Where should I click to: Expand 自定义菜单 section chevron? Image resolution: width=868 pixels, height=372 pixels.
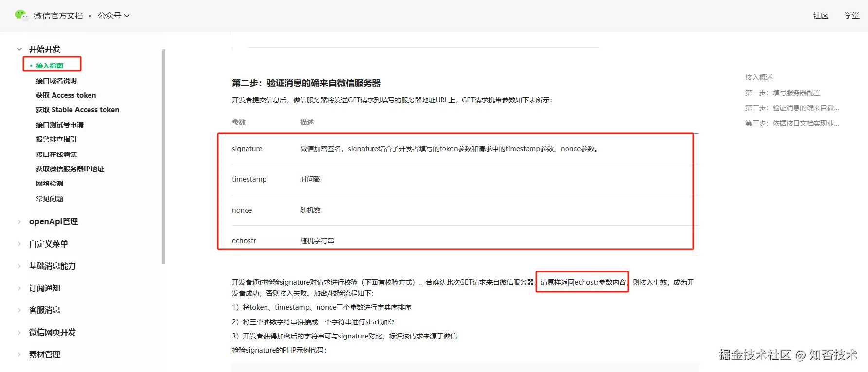coord(19,244)
